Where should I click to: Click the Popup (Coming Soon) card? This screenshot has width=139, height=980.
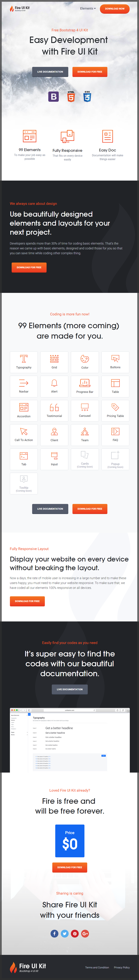(x=115, y=459)
